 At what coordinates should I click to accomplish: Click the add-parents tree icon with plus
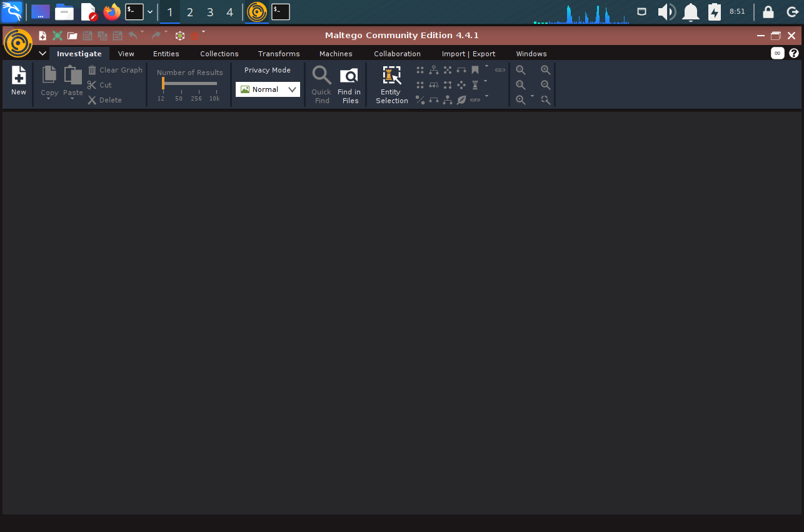pyautogui.click(x=434, y=70)
